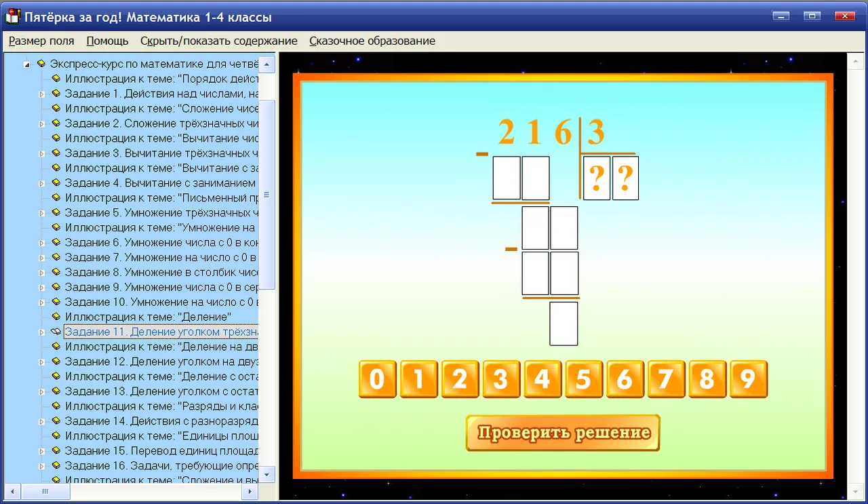Screen dimensions: 868x504
Task: Click the icon of Иллюстрация "Единицы площ" row
Action: pos(56,436)
